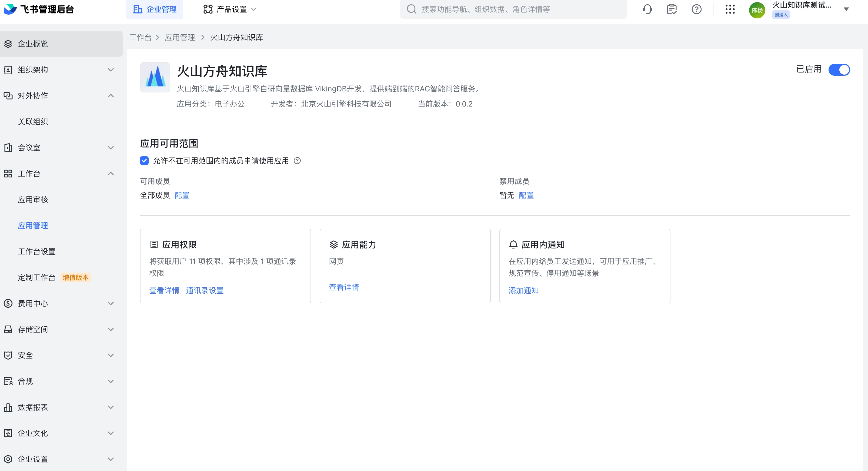
Task: Expand the 存储空间 section chevron
Action: (111, 329)
